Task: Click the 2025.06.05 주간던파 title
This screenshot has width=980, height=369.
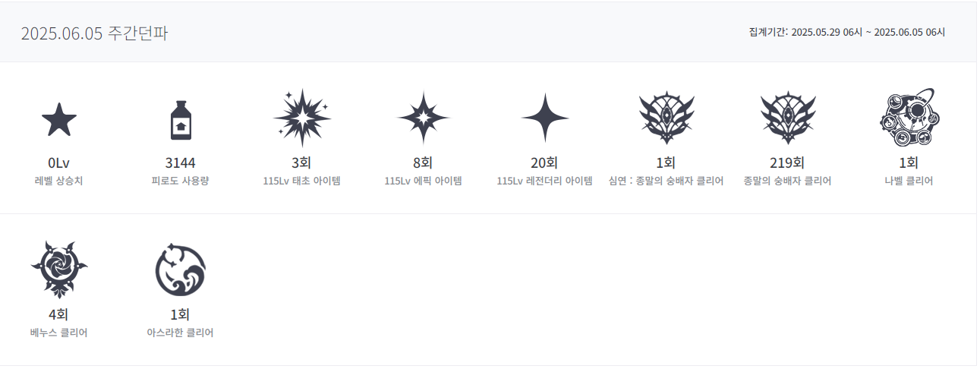Action: tap(94, 33)
